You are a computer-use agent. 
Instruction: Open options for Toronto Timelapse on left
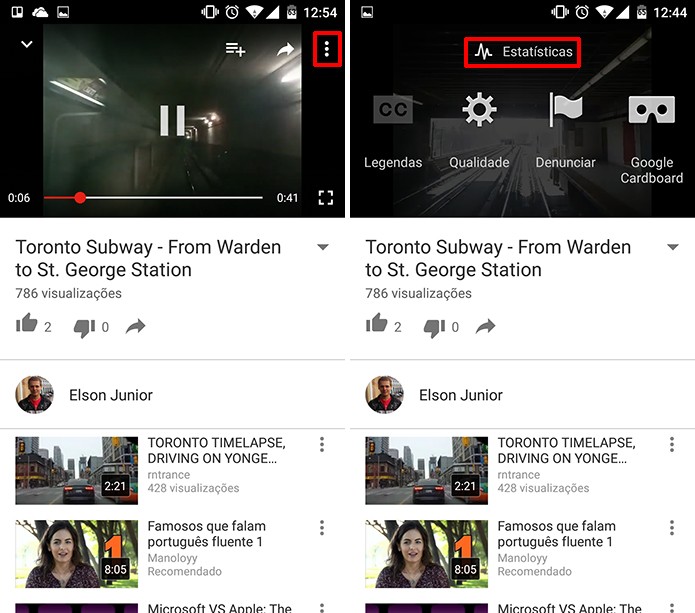(x=322, y=445)
